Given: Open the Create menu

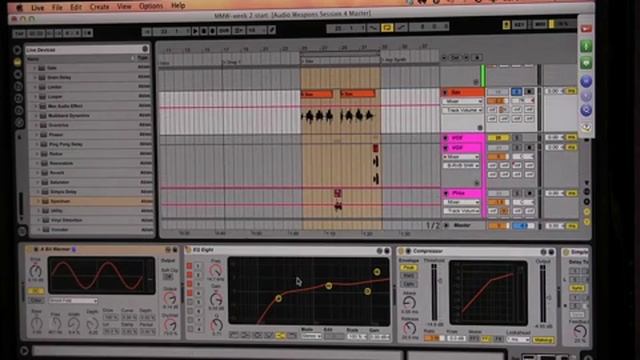Looking at the screenshot, I should [99, 7].
